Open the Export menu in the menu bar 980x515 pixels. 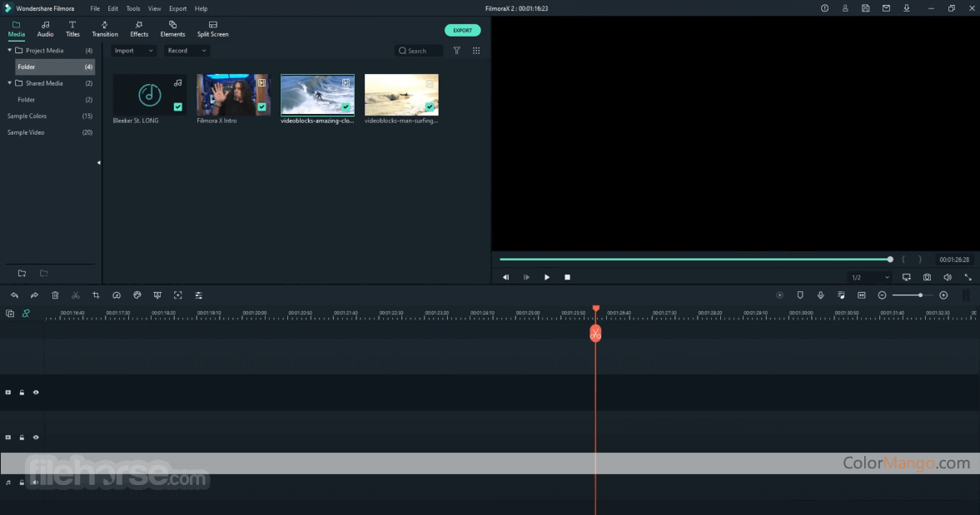tap(177, 8)
